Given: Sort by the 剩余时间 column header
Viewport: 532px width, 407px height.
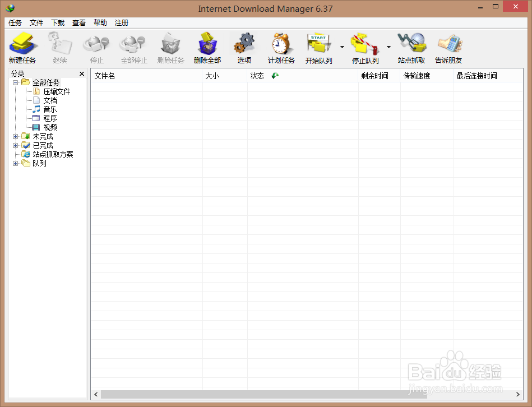Looking at the screenshot, I should pyautogui.click(x=380, y=76).
